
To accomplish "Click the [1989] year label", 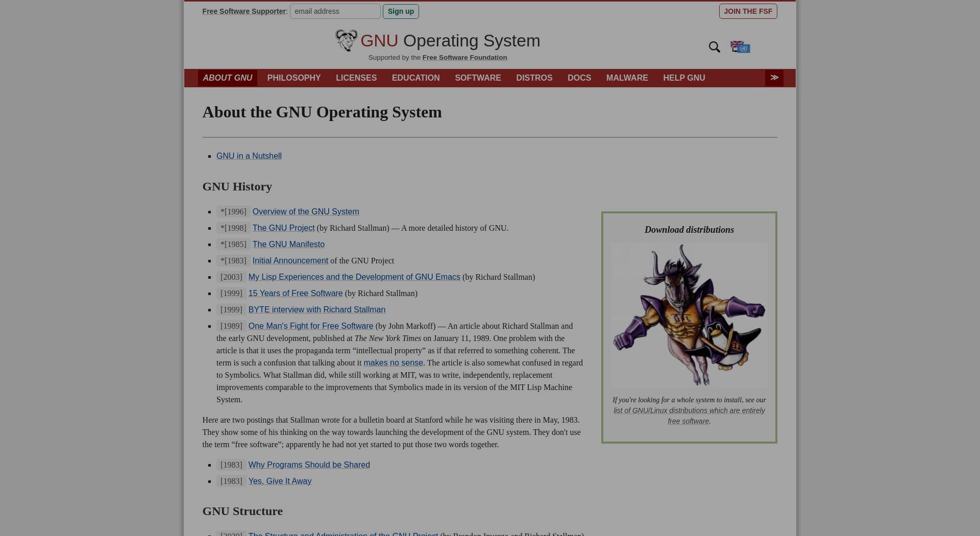I will pos(231,326).
